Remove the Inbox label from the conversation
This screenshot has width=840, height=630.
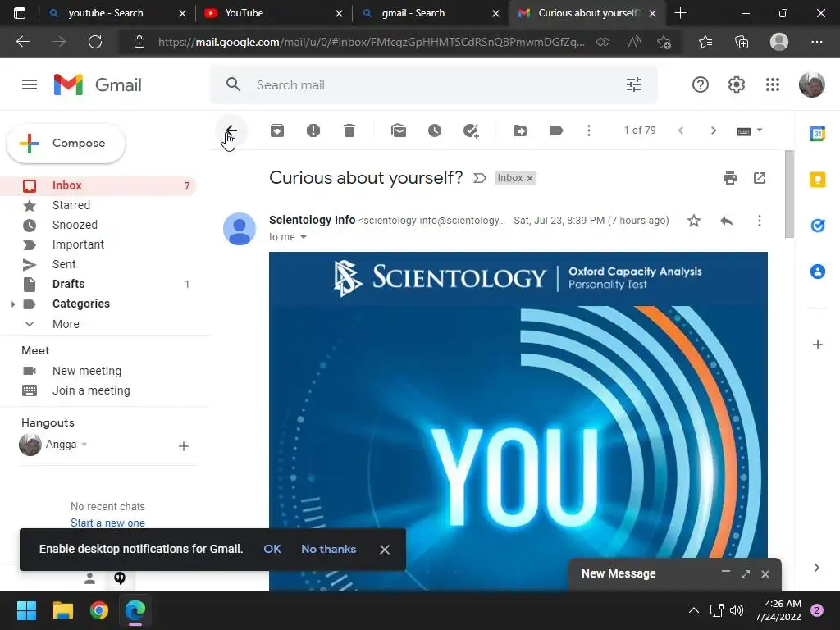click(530, 178)
